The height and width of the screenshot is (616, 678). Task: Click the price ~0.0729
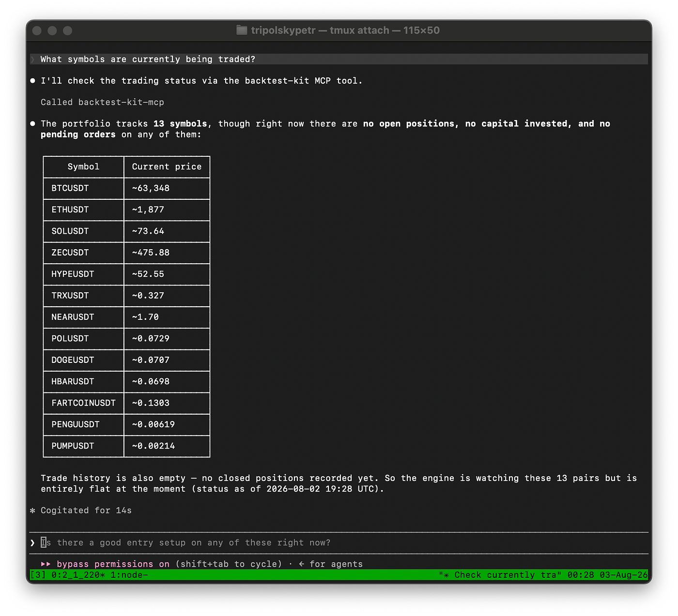151,339
